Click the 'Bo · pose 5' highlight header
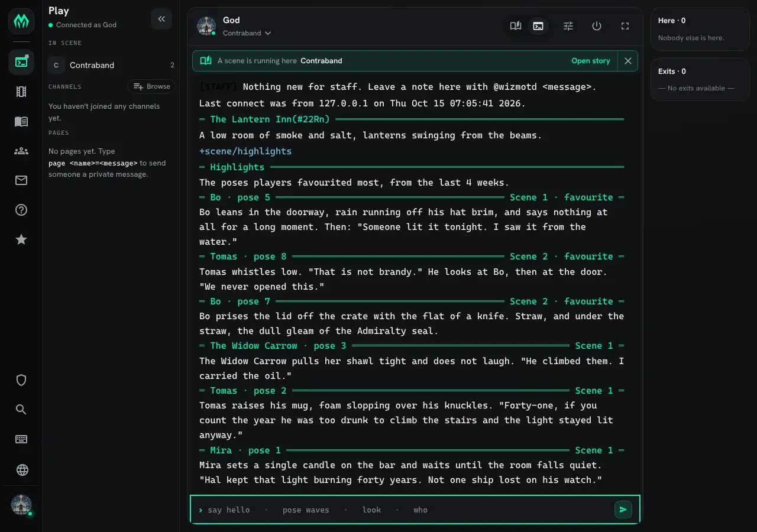Screen dimensions: 757x532 [240, 197]
